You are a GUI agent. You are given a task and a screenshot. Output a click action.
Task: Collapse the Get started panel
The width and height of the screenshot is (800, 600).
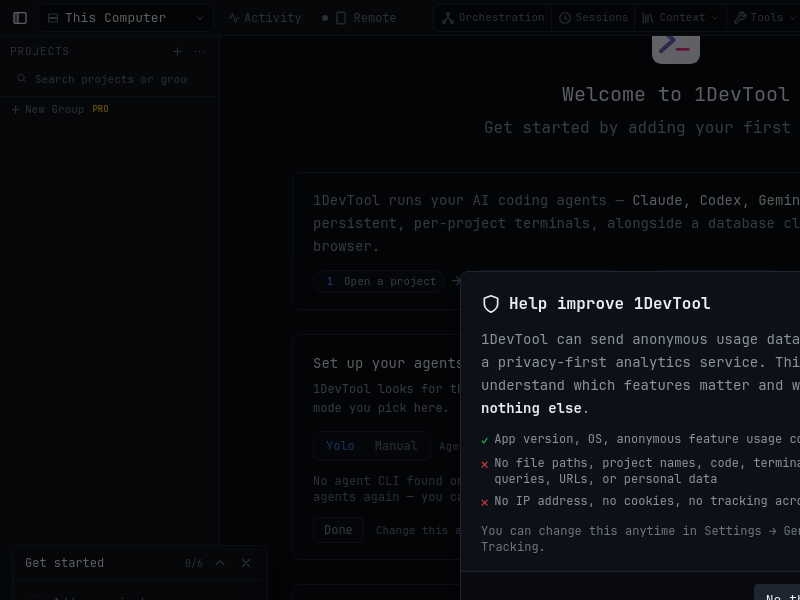220,563
